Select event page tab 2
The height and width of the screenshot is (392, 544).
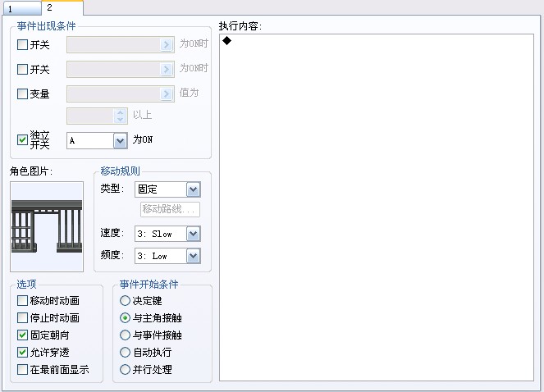[62, 7]
